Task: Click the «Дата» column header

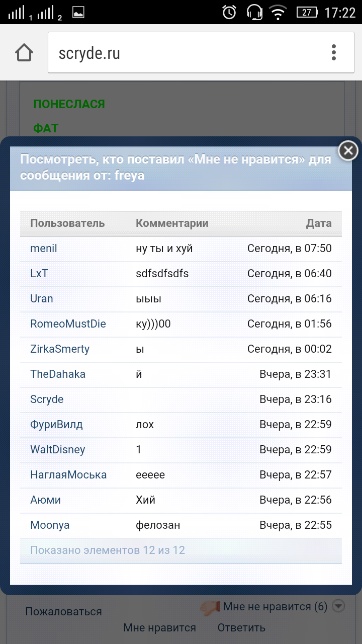Action: (320, 223)
